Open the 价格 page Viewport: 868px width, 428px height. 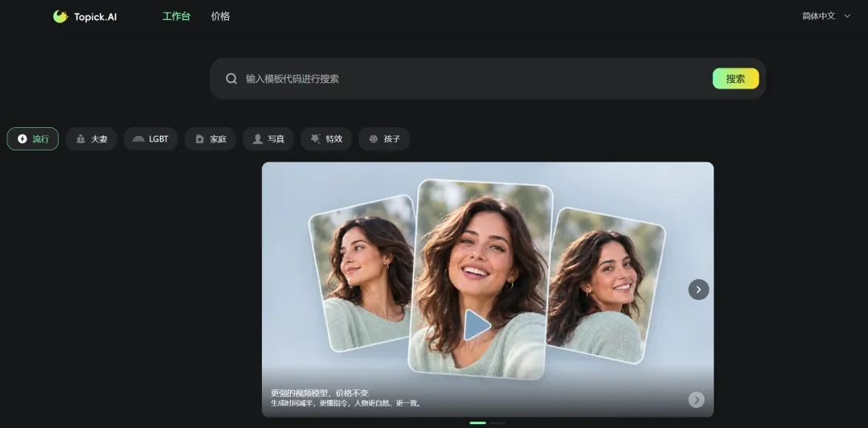tap(220, 17)
